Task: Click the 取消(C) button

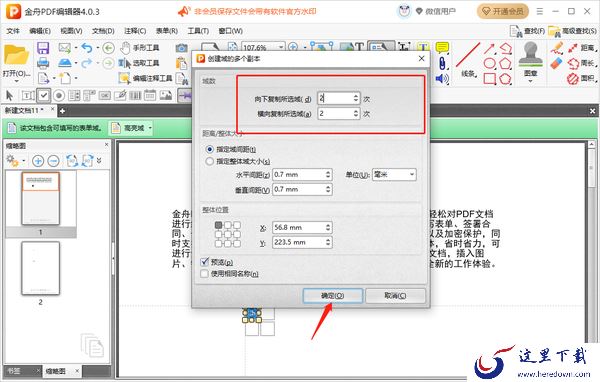Action: (395, 295)
